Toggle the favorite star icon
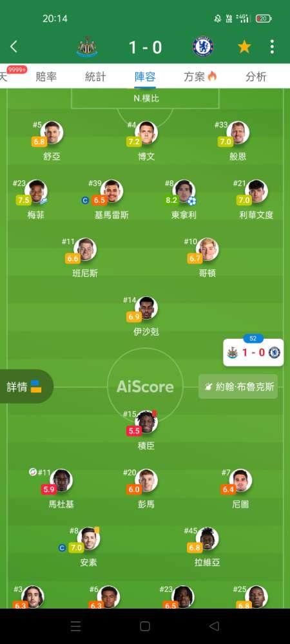The height and width of the screenshot is (644, 290). (x=244, y=47)
